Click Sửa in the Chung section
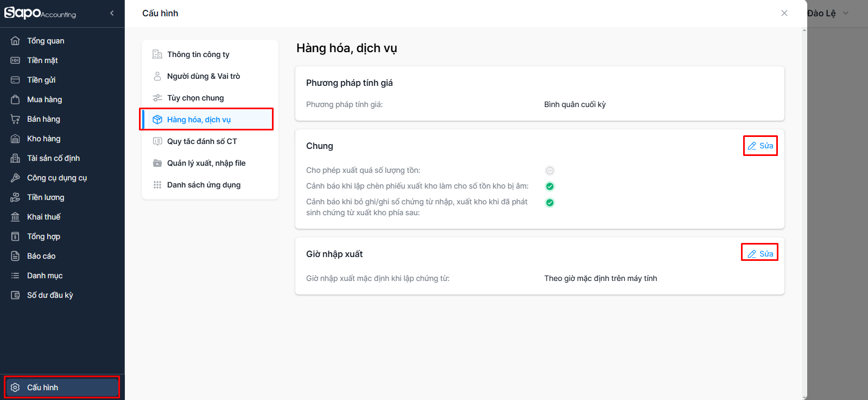The width and height of the screenshot is (868, 400). tap(760, 146)
